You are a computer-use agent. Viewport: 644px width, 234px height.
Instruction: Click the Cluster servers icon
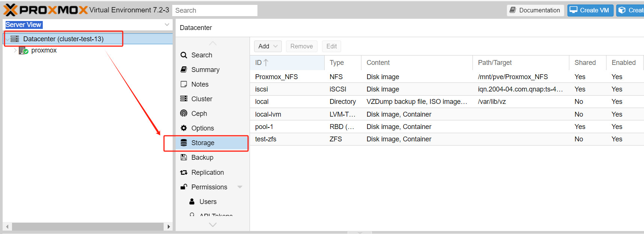(184, 99)
